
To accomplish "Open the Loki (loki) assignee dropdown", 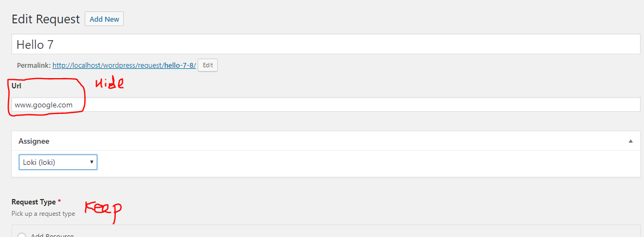I will [58, 162].
